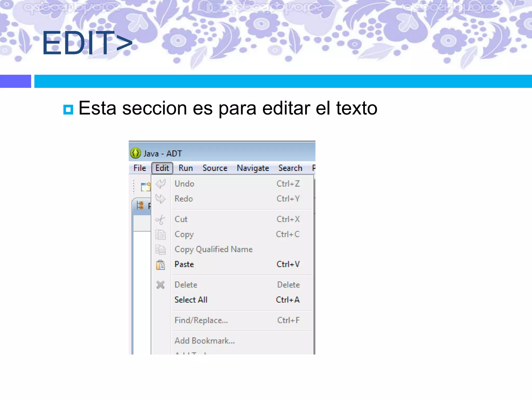The height and width of the screenshot is (399, 532).
Task: Choose Add Bookmark... entry
Action: pyautogui.click(x=232, y=341)
